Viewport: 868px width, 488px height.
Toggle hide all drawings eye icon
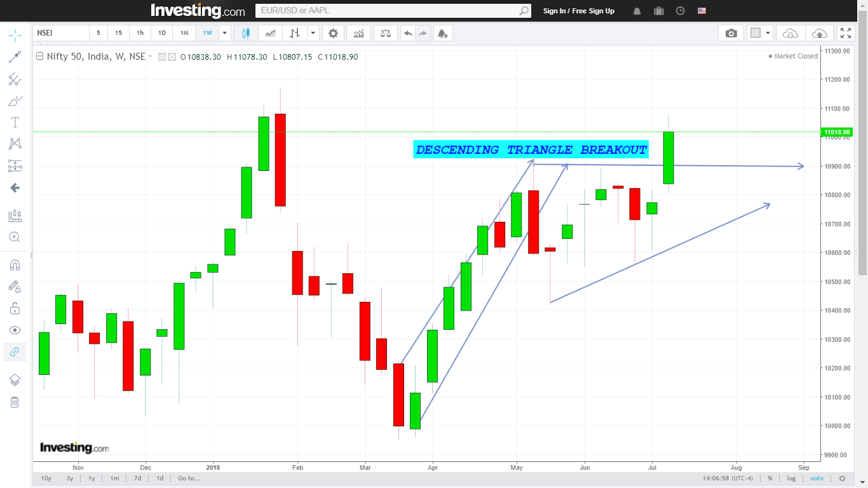click(x=15, y=330)
